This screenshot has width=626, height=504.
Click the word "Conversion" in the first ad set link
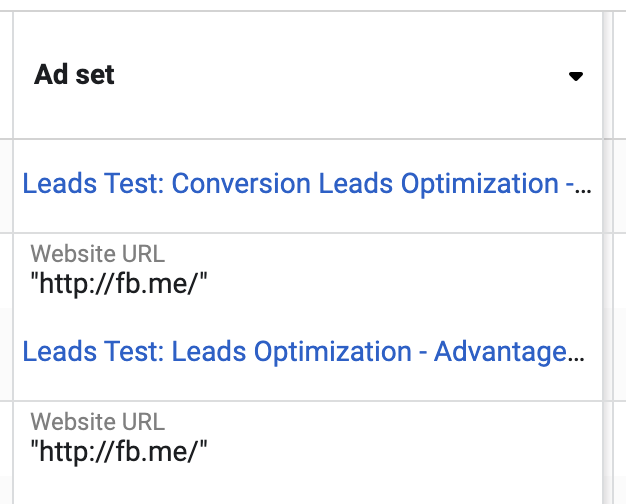tap(241, 184)
